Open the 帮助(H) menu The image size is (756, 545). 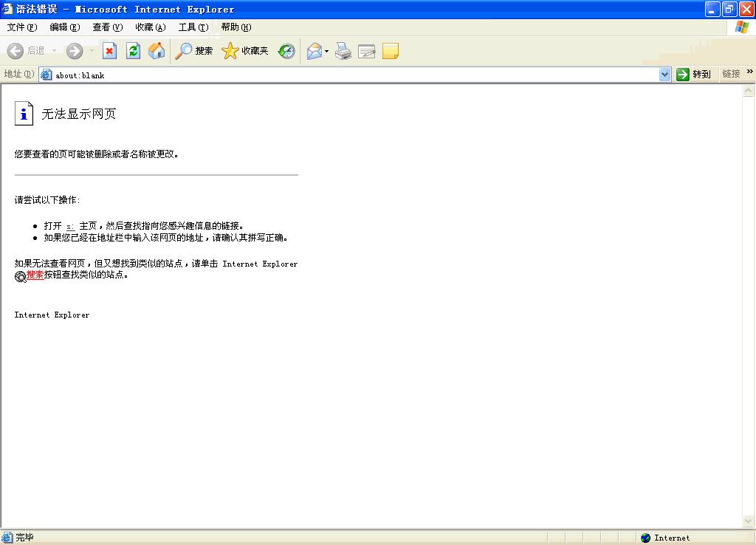pyautogui.click(x=236, y=27)
